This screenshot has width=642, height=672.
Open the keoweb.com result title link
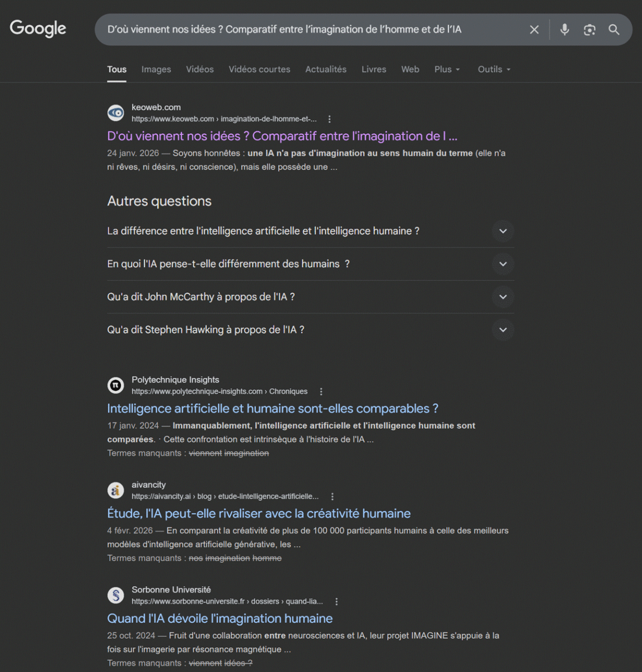pos(282,136)
